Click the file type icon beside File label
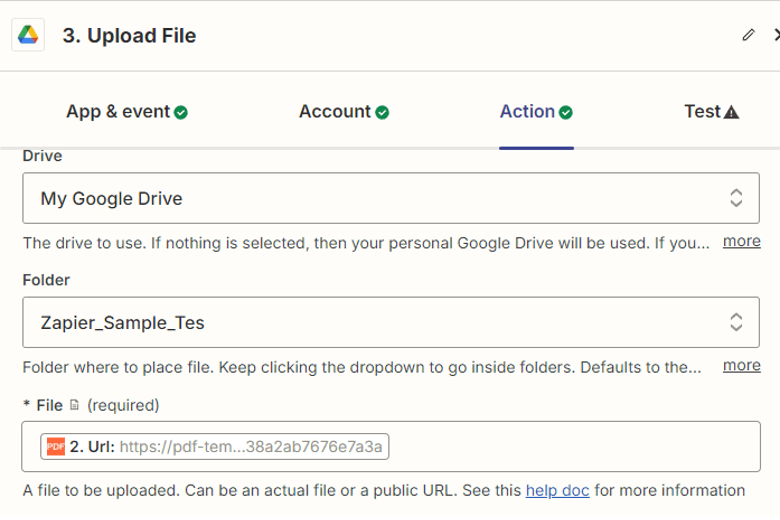The width and height of the screenshot is (780, 520). 74,405
